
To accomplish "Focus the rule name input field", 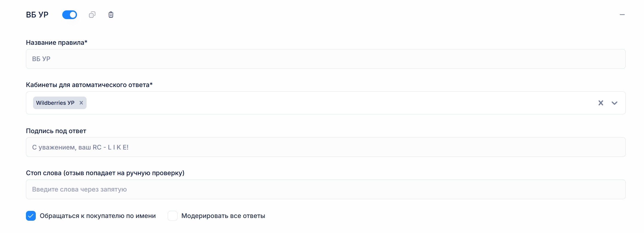I will 326,59.
